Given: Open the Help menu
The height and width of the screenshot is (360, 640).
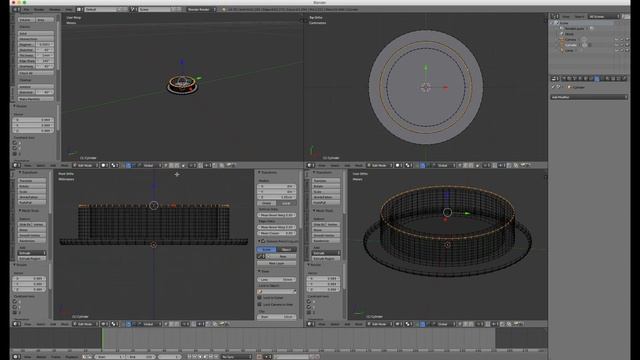Looking at the screenshot, I should pyautogui.click(x=68, y=9).
